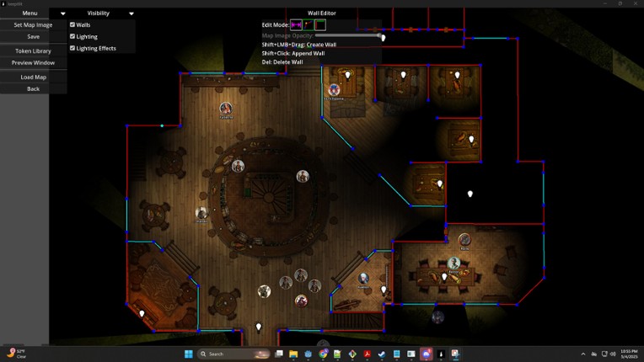
Task: Select the second edit mode icon
Action: click(x=308, y=25)
